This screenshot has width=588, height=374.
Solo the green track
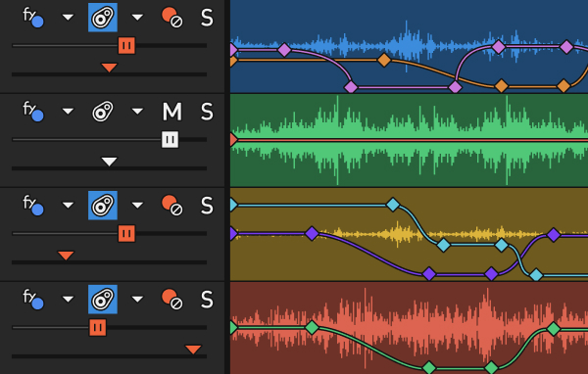click(207, 112)
